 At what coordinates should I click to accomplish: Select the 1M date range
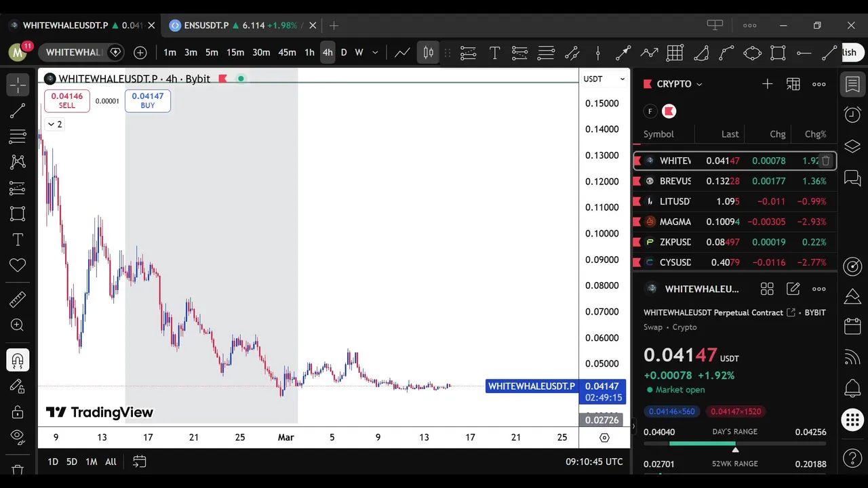pos(91,462)
